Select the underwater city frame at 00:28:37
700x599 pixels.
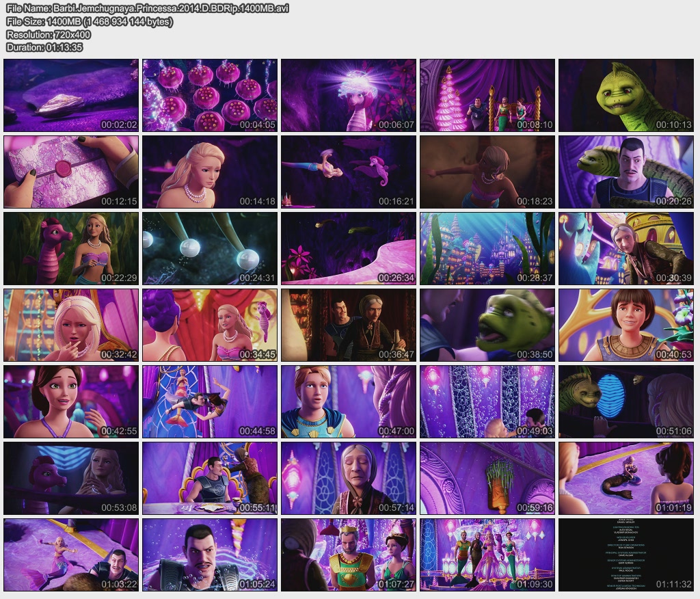[x=487, y=248]
